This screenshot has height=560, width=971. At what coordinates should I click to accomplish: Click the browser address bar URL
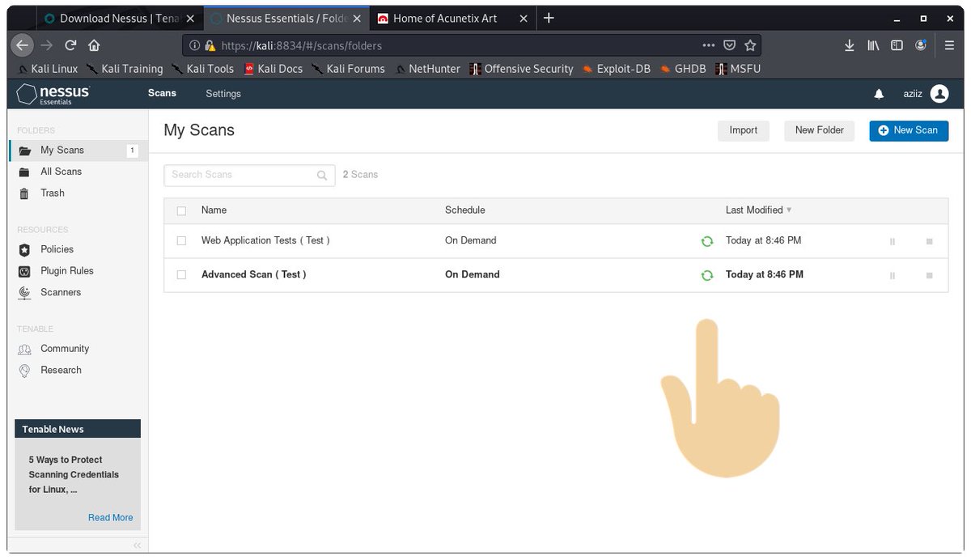click(301, 46)
